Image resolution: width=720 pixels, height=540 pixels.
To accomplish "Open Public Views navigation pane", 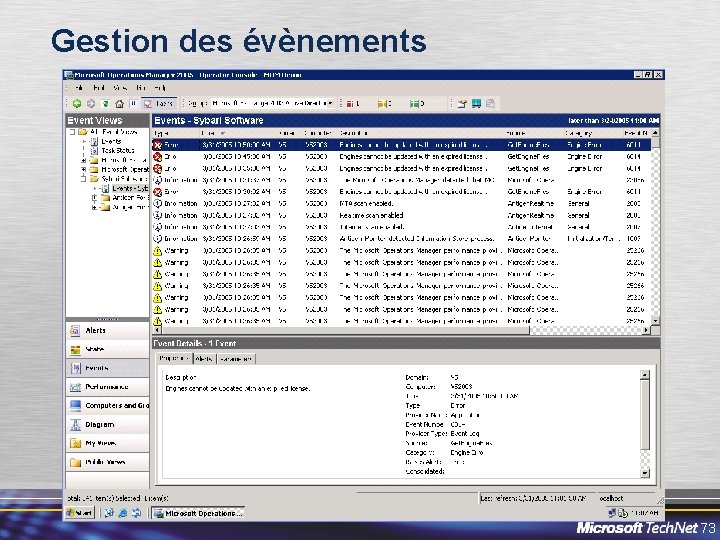I will coord(107,462).
